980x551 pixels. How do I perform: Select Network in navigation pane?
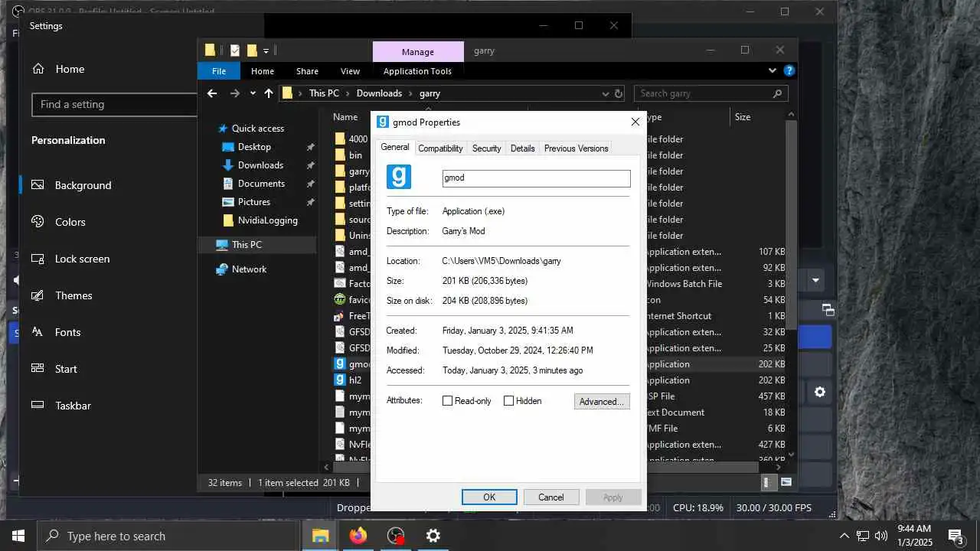pos(249,269)
